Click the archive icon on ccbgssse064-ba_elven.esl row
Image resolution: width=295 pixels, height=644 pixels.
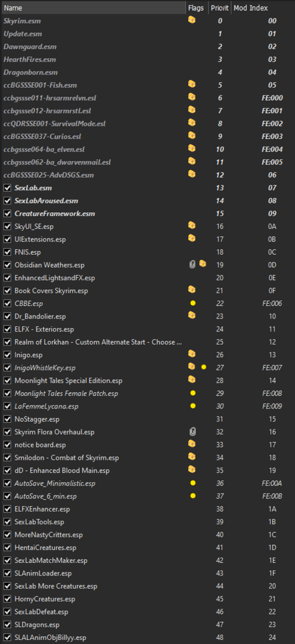click(192, 148)
